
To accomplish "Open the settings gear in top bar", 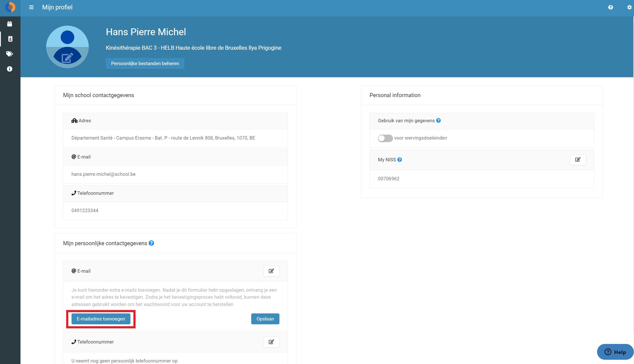I will pos(629,7).
